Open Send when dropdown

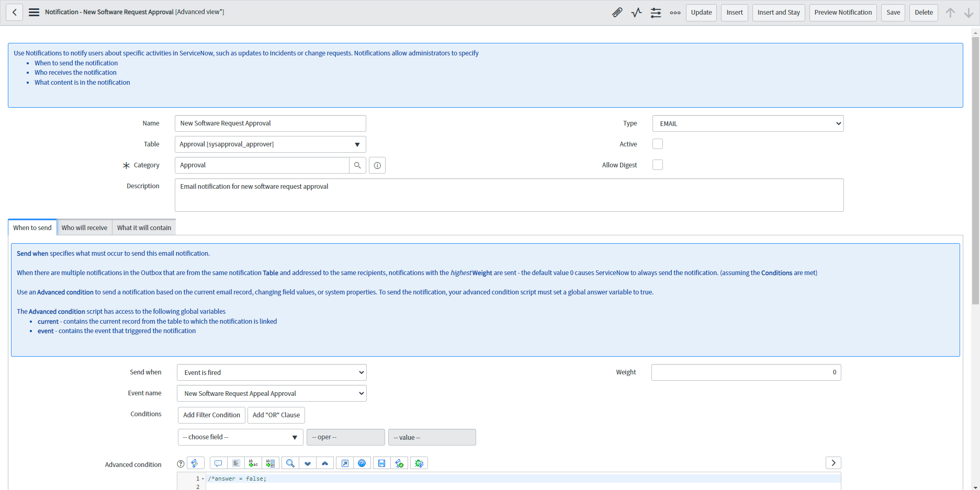[272, 372]
